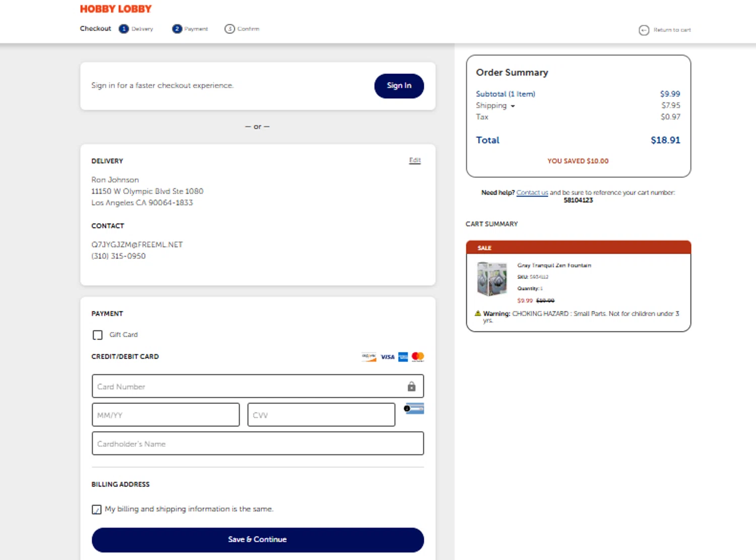Click step 2 Payment circle icon
The width and height of the screenshot is (756, 560).
(x=177, y=29)
